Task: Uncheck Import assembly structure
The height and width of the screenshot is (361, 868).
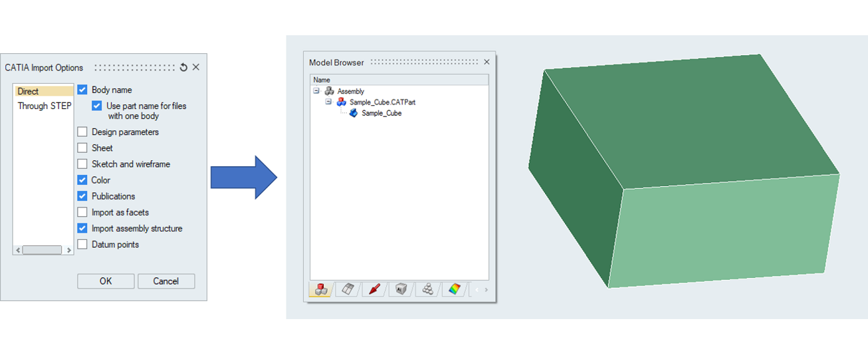Action: coord(82,228)
